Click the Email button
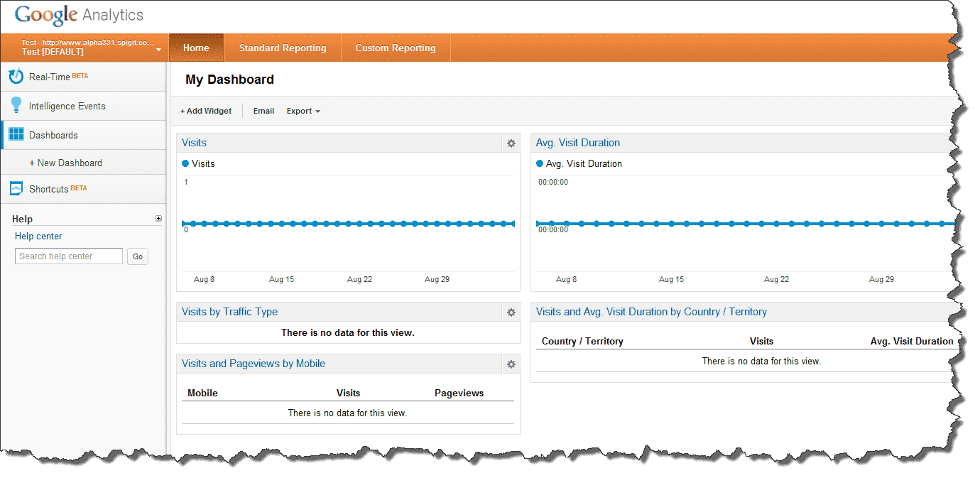The width and height of the screenshot is (980, 478). pos(263,111)
